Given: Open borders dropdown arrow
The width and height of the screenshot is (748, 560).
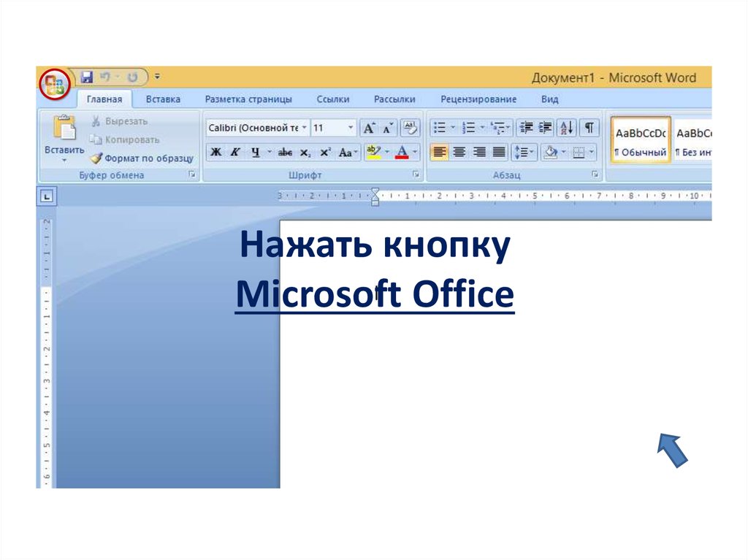Looking at the screenshot, I should coord(592,152).
